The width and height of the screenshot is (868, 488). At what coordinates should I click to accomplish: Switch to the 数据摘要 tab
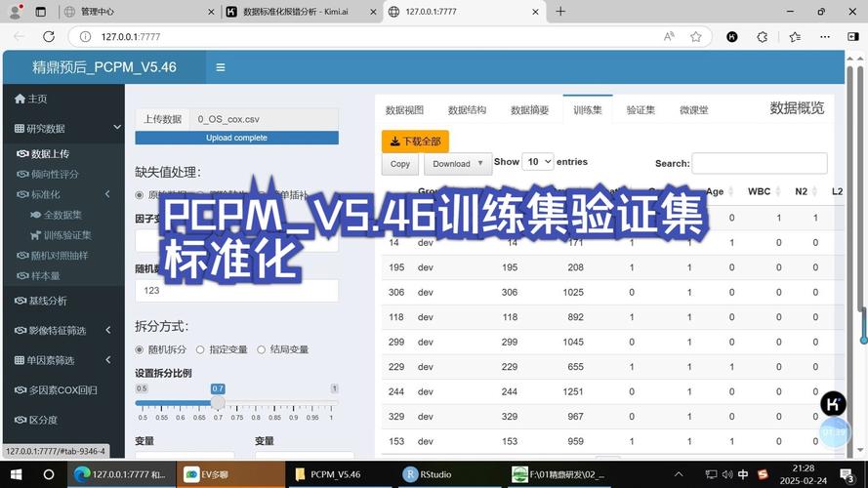[x=530, y=110]
